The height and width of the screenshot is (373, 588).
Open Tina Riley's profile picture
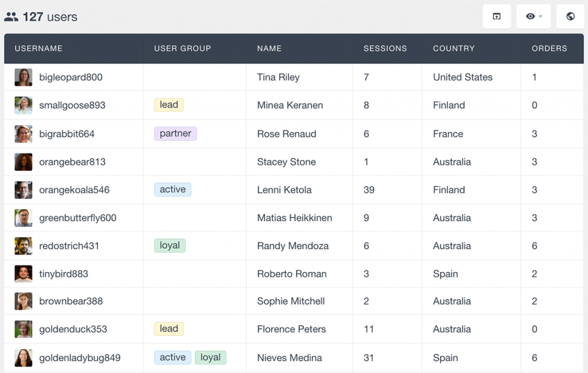(23, 77)
